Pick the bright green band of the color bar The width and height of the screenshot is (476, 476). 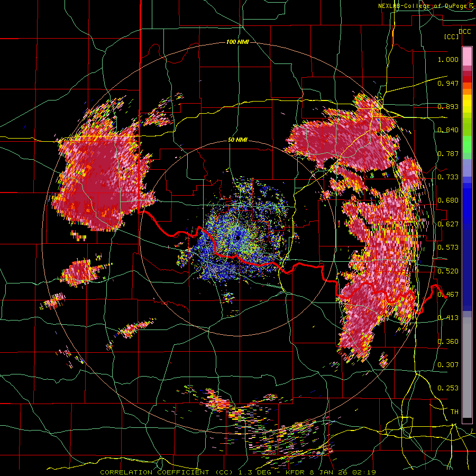pyautogui.click(x=467, y=144)
